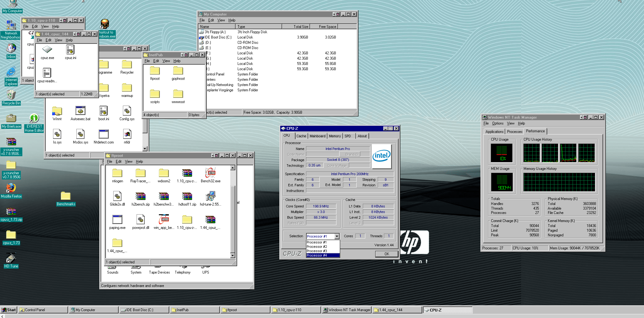644x318 pixels.
Task: Open the Start menu
Action: click(9, 310)
